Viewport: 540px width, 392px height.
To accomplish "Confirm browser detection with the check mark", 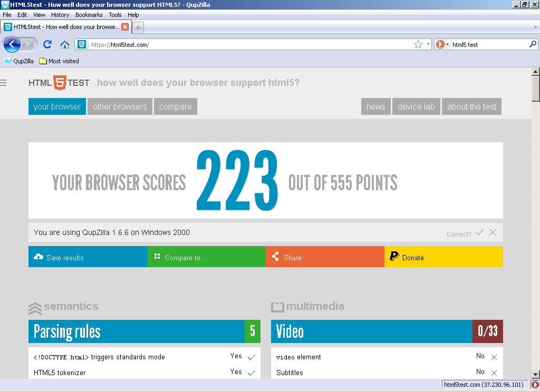I will click(479, 233).
